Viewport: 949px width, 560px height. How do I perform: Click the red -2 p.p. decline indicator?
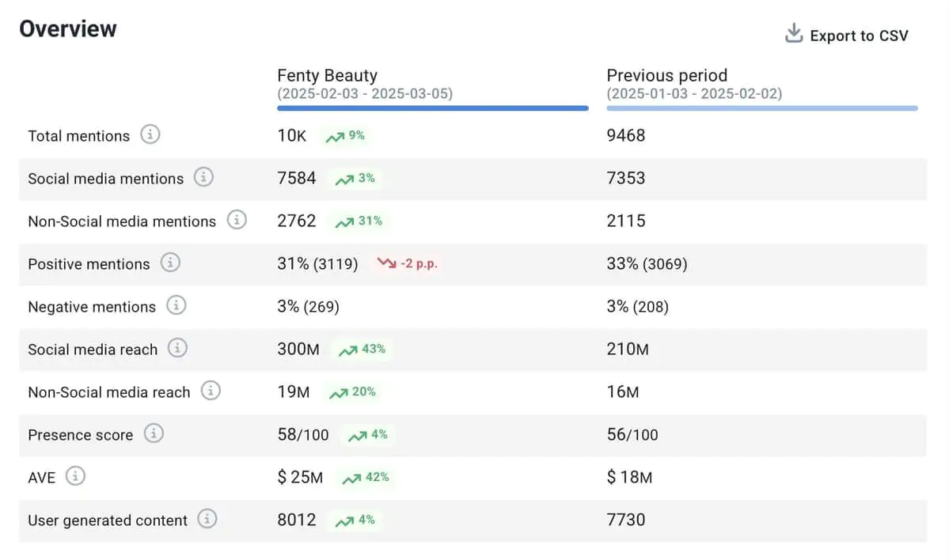[x=407, y=263]
